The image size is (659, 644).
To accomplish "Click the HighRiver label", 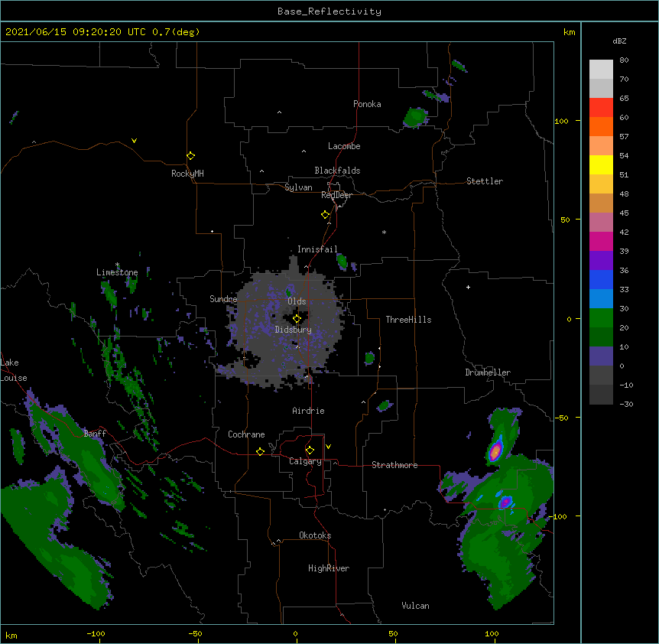I will [x=329, y=568].
